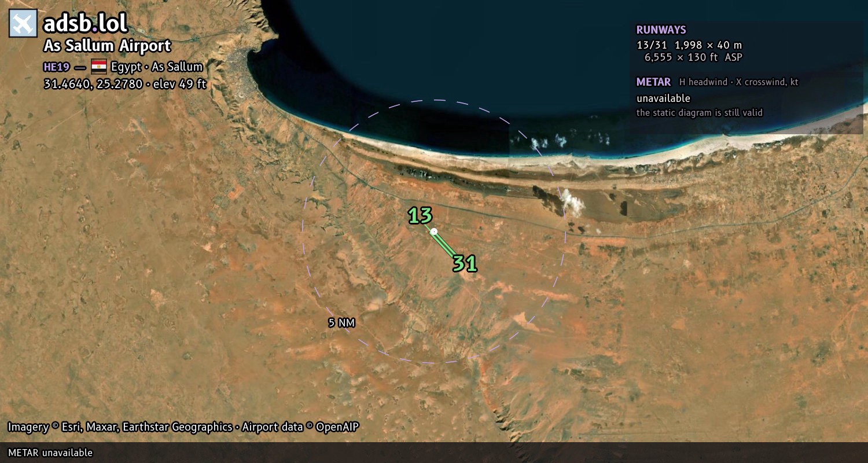868x463 pixels.
Task: Click the Egypt flag icon
Action: pos(99,67)
